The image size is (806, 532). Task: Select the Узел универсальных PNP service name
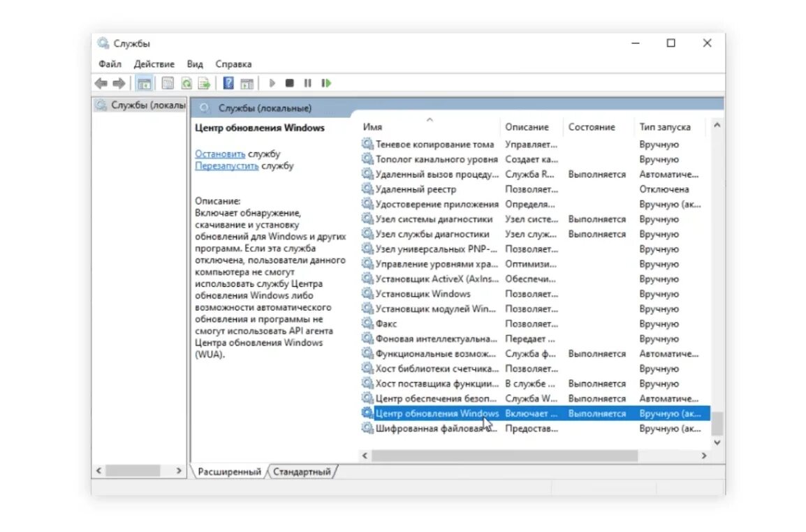pyautogui.click(x=437, y=249)
